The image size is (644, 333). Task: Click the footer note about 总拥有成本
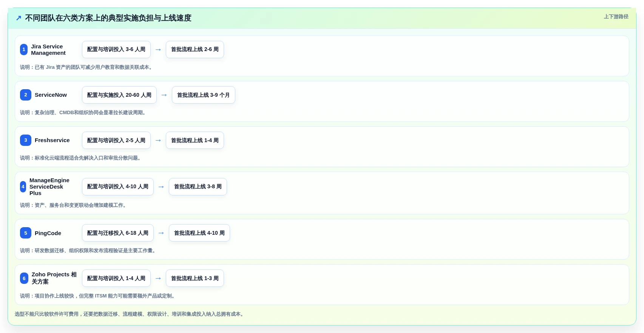[x=130, y=314]
